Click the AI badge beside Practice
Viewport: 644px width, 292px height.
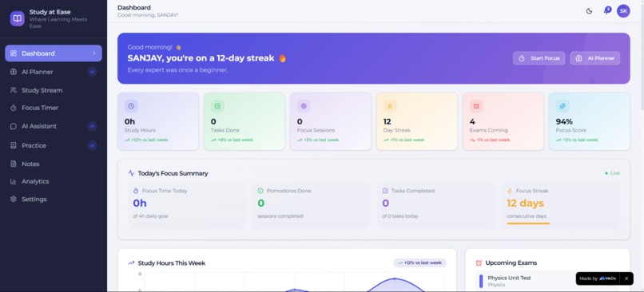coord(93,145)
